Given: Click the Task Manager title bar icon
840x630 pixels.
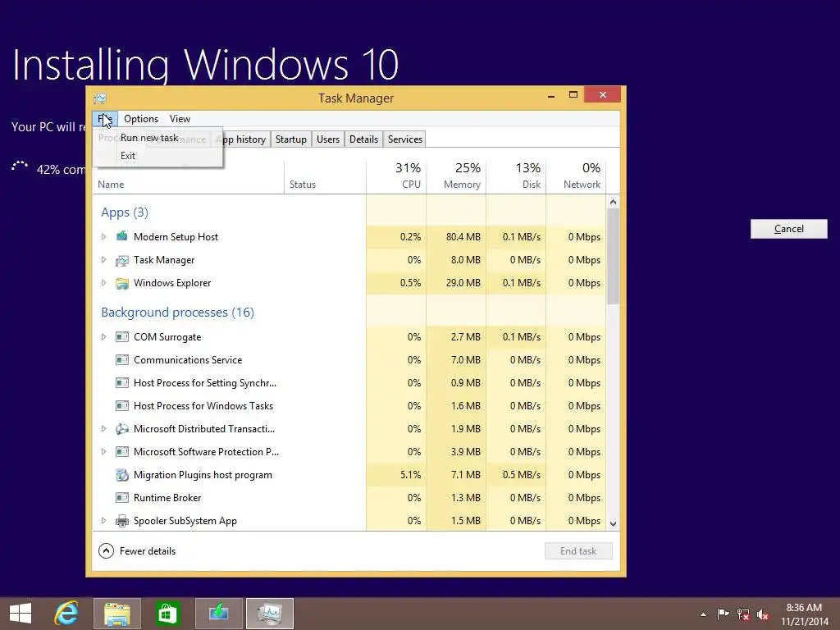Looking at the screenshot, I should [x=100, y=98].
